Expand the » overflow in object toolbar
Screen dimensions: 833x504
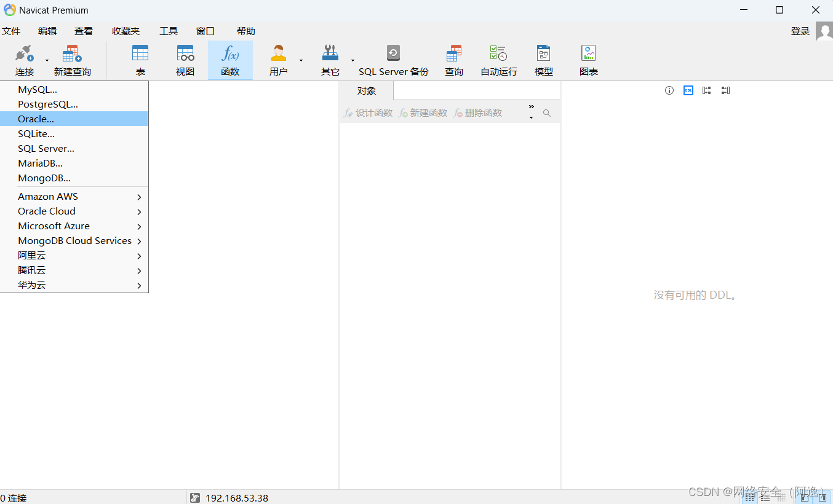coord(532,106)
